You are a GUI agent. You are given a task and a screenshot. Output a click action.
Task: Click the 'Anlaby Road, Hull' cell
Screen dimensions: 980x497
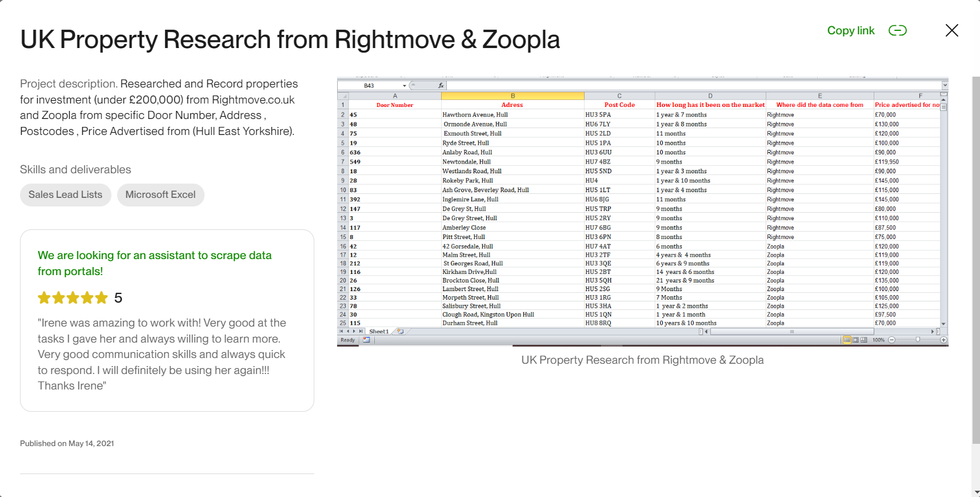(513, 153)
